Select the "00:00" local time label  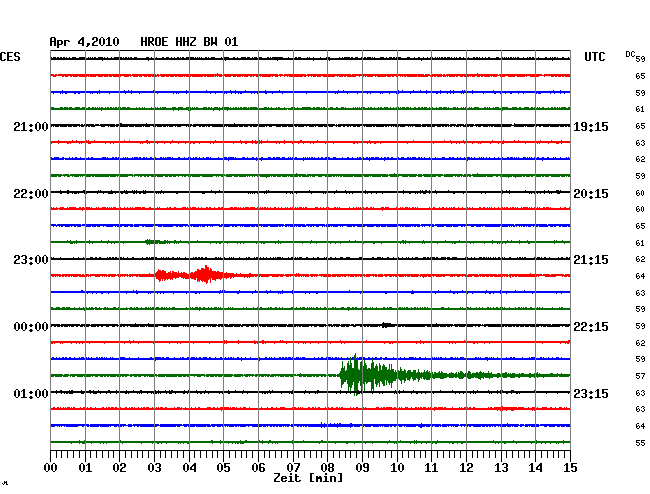31,327
